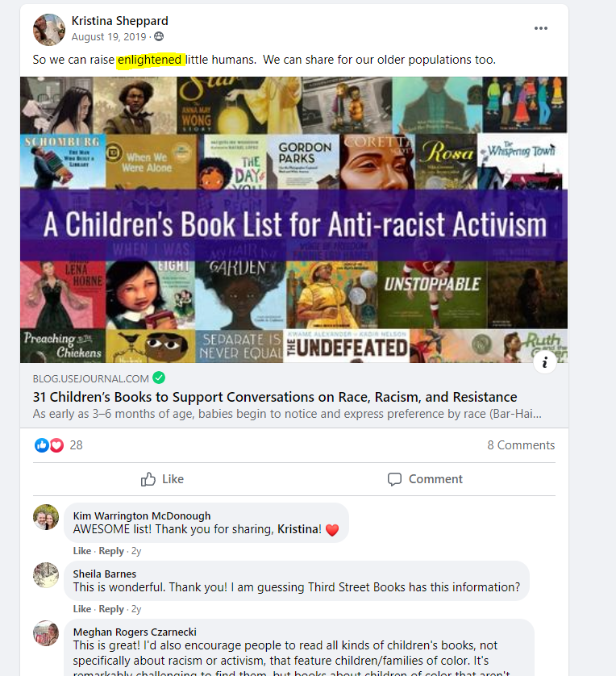Reply to Kim Warrington McDonough's comment

tap(111, 551)
